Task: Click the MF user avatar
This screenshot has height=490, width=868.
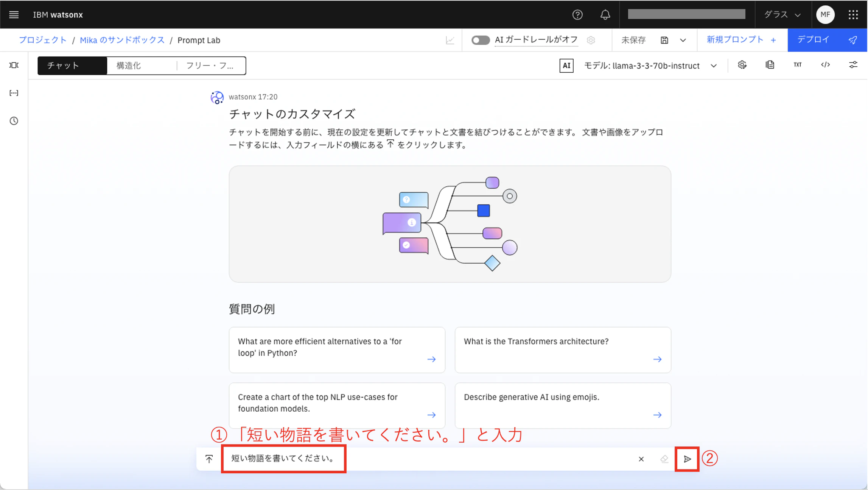Action: 825,14
